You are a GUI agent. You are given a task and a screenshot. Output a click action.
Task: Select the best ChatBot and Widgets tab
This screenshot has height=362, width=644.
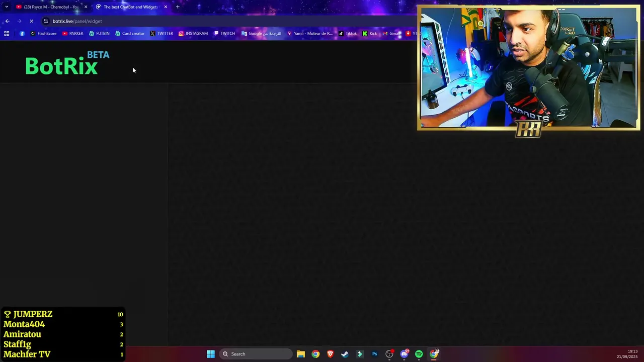[x=130, y=7]
